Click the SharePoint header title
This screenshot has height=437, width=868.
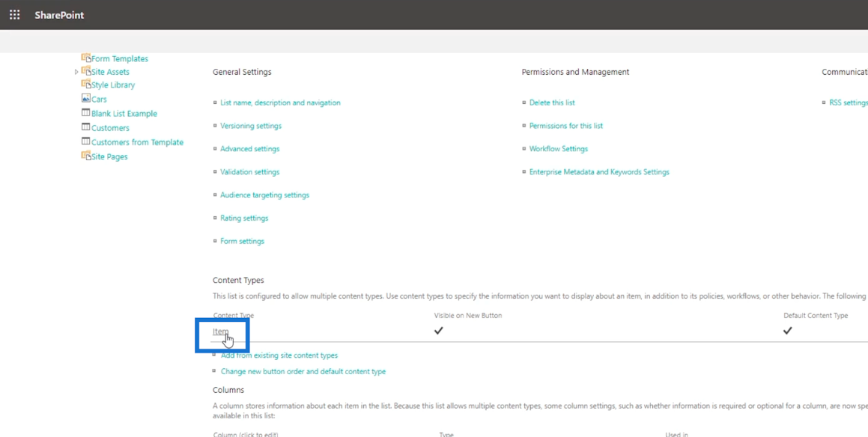click(59, 15)
